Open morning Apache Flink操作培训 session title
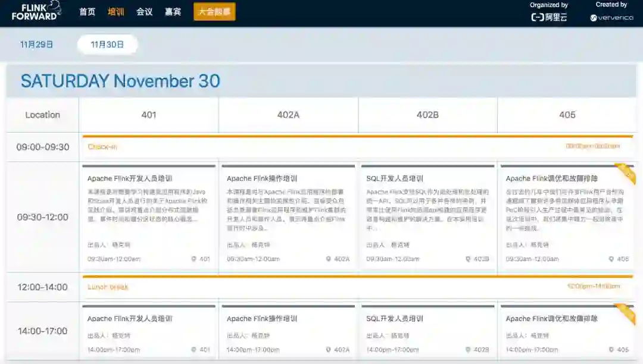 (262, 178)
